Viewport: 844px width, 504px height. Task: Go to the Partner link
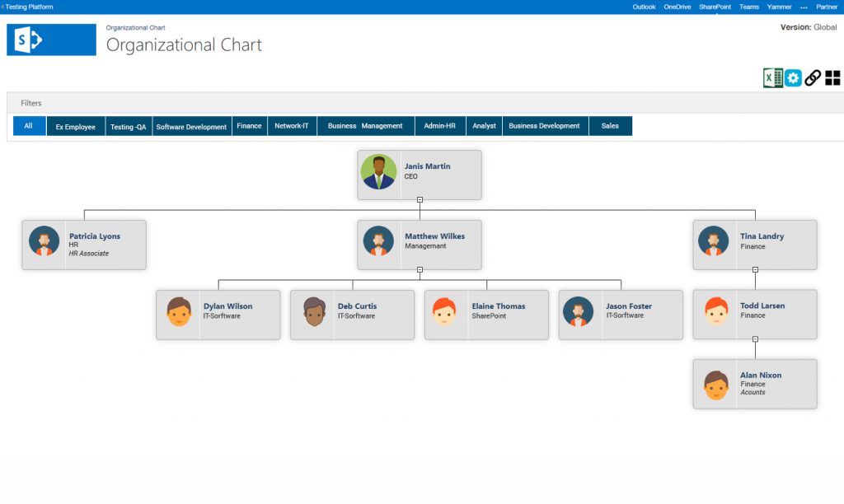pos(827,7)
